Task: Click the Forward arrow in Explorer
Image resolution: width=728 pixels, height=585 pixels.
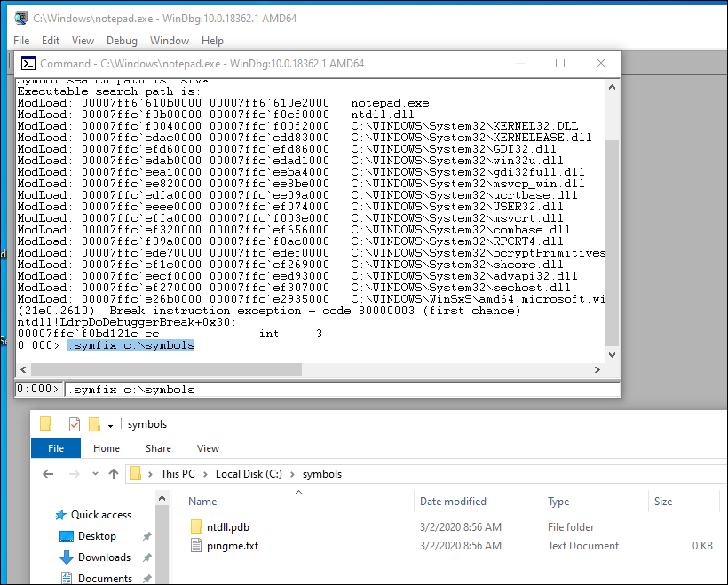Action: pyautogui.click(x=74, y=474)
